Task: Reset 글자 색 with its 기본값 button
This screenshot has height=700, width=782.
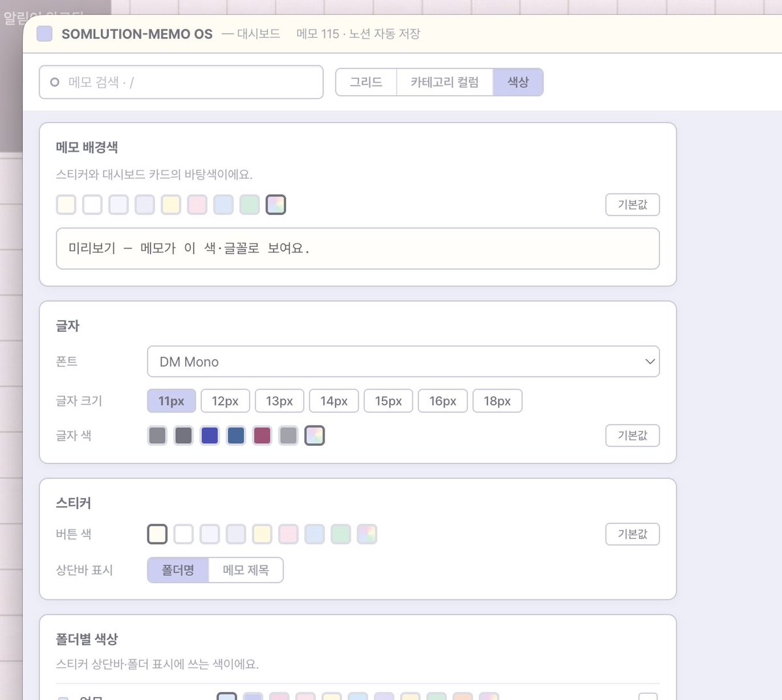Action: pos(632,435)
